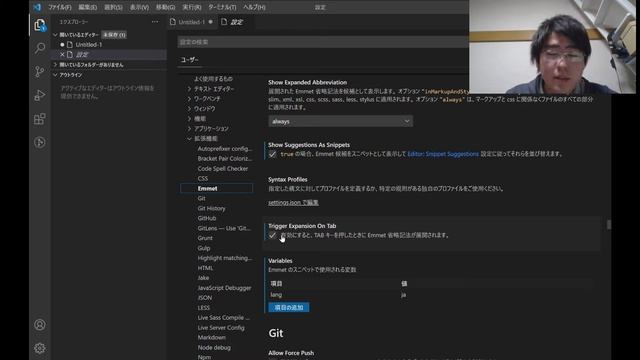Open the Manage gear icon
This screenshot has height=360, width=640.
(40, 348)
